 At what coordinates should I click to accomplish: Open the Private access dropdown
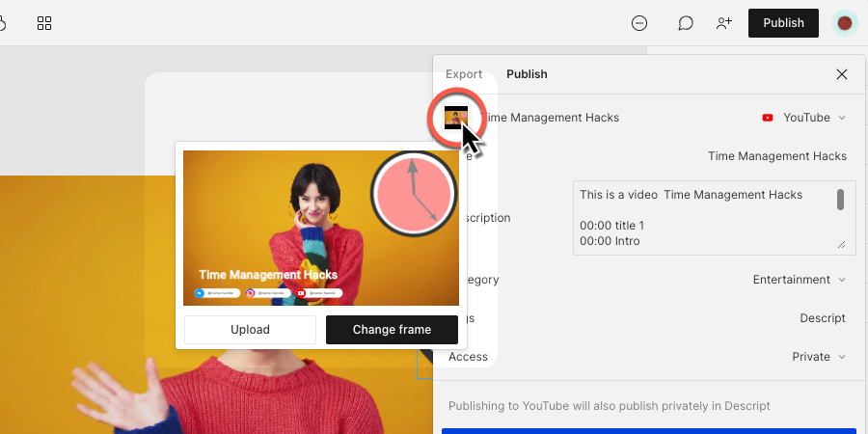tap(819, 357)
